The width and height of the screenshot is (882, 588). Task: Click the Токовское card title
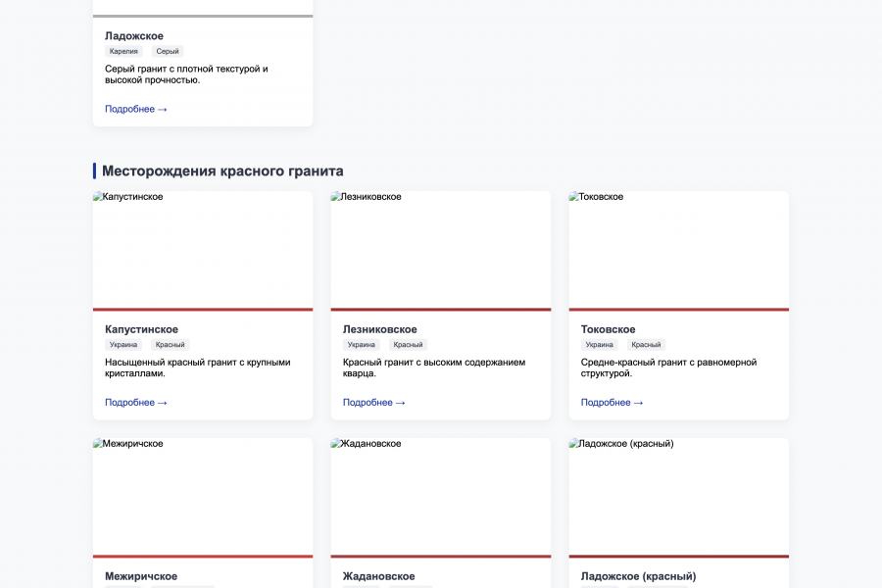pyautogui.click(x=609, y=329)
